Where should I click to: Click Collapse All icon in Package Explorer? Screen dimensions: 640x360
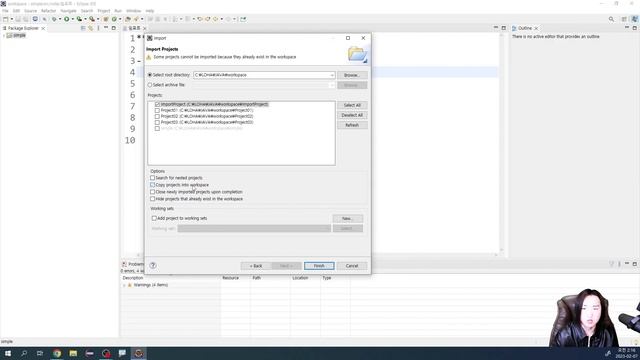pos(83,28)
